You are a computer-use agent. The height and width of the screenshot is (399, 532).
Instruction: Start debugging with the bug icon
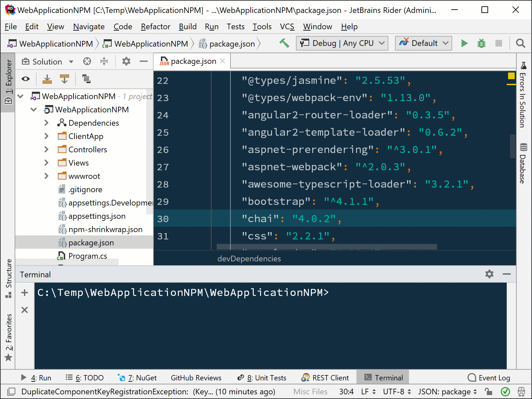481,43
